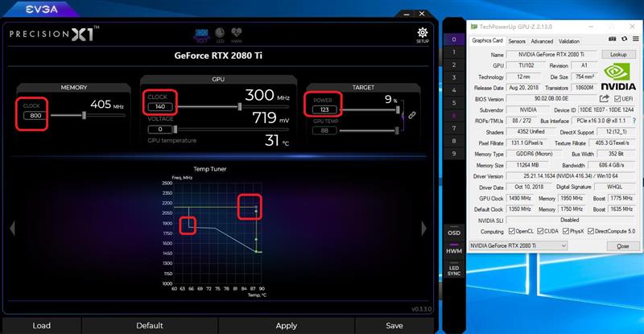Screen dimensions: 644x334
Task: Select profile slot 3
Action: (454, 77)
